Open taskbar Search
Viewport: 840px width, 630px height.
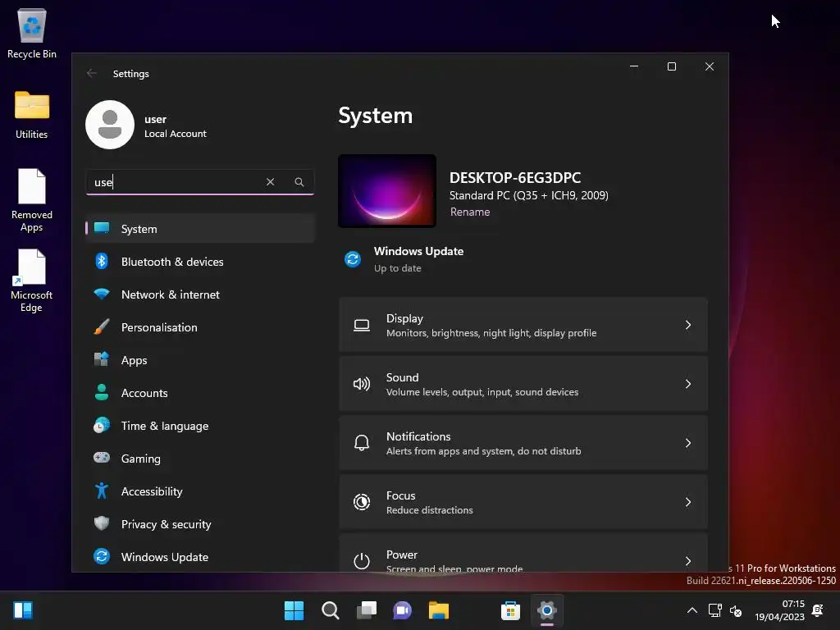pos(330,610)
